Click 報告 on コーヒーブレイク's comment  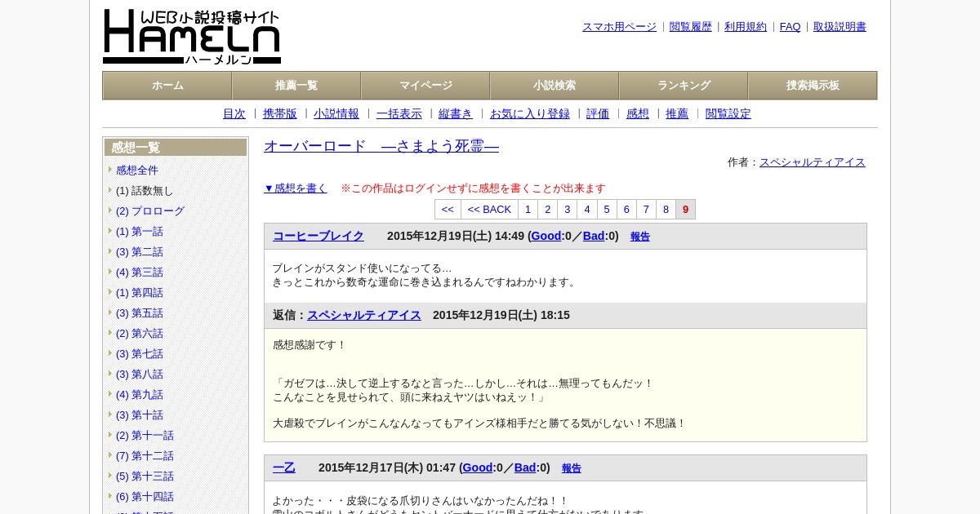coord(640,237)
